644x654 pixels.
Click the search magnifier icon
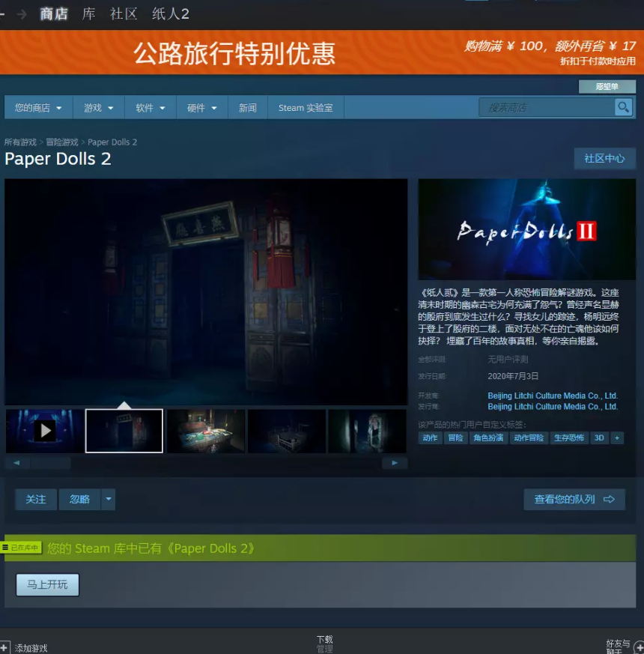pyautogui.click(x=624, y=108)
